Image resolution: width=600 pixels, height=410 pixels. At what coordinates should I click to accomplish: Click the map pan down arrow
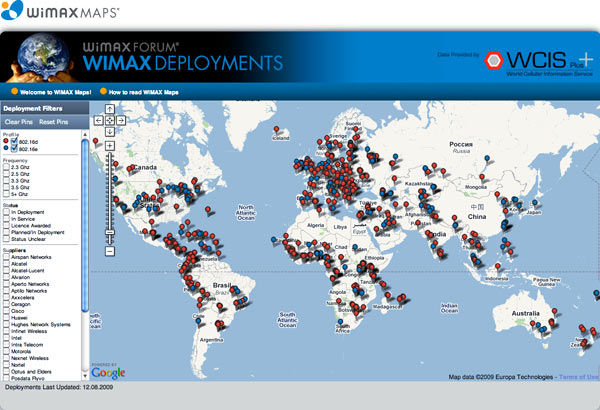pyautogui.click(x=109, y=131)
